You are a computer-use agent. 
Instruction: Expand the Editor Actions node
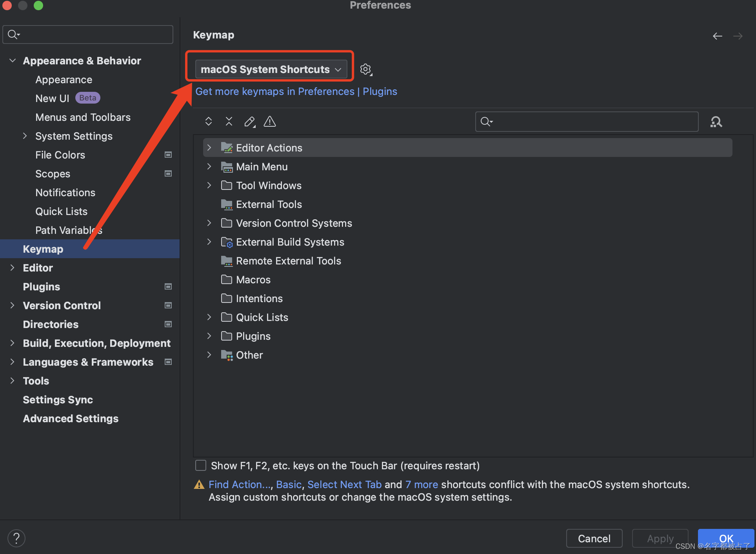(x=209, y=148)
